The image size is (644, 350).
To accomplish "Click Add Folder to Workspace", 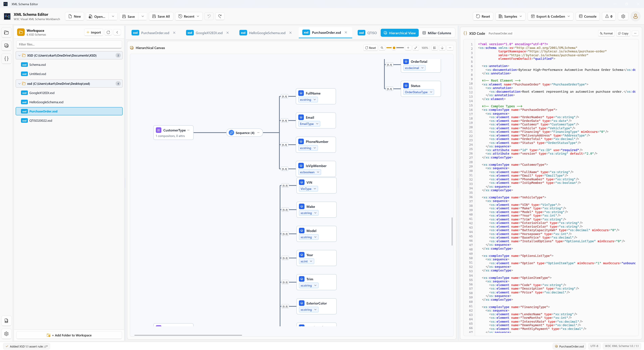I will (69, 335).
